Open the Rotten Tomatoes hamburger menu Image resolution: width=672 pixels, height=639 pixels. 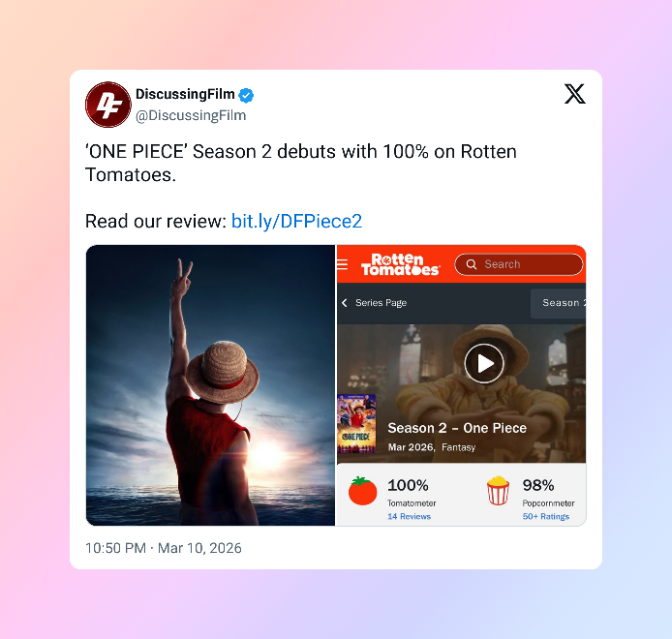tap(343, 264)
